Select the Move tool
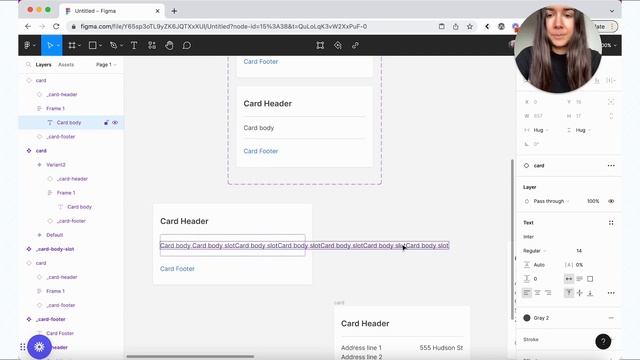 pyautogui.click(x=49, y=45)
